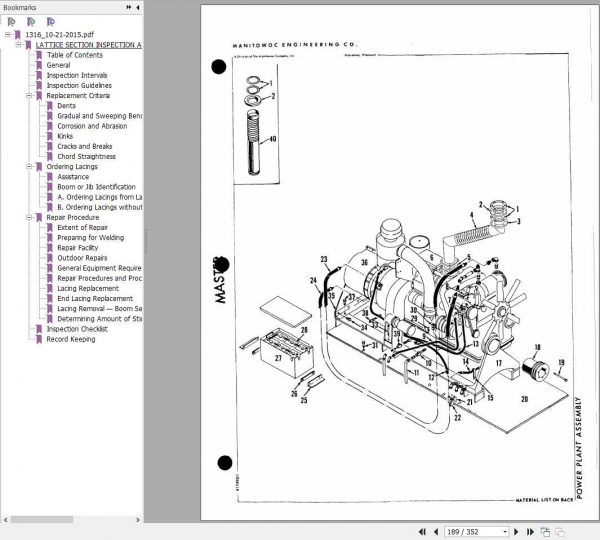Open the page number dropdown arrow

click(505, 532)
